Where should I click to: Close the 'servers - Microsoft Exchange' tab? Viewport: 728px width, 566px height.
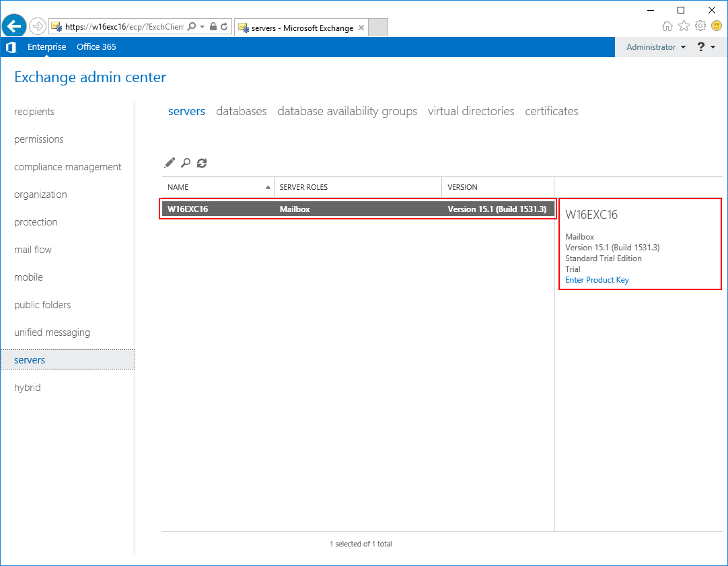coord(361,28)
